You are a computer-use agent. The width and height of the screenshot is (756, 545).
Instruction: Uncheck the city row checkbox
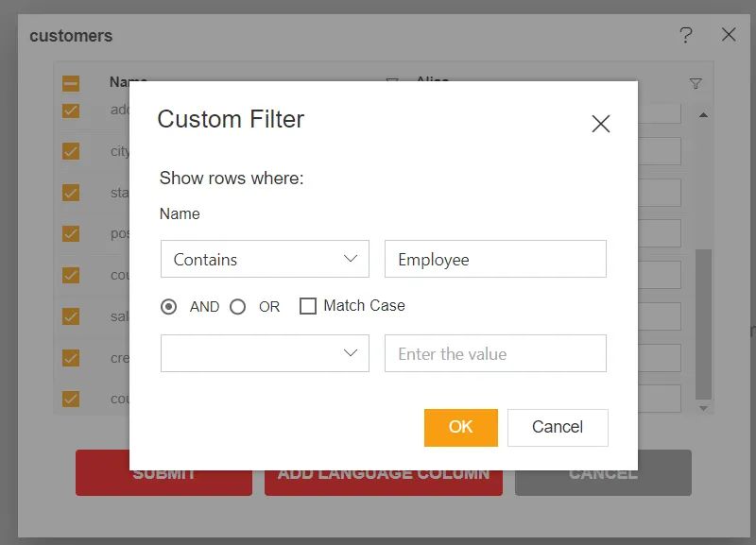71,151
